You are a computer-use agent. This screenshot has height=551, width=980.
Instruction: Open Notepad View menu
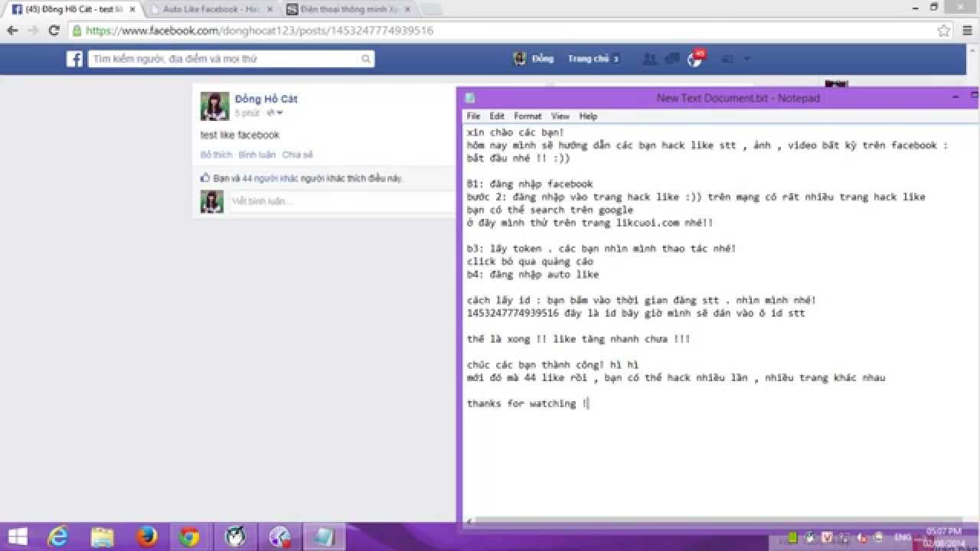[x=560, y=116]
